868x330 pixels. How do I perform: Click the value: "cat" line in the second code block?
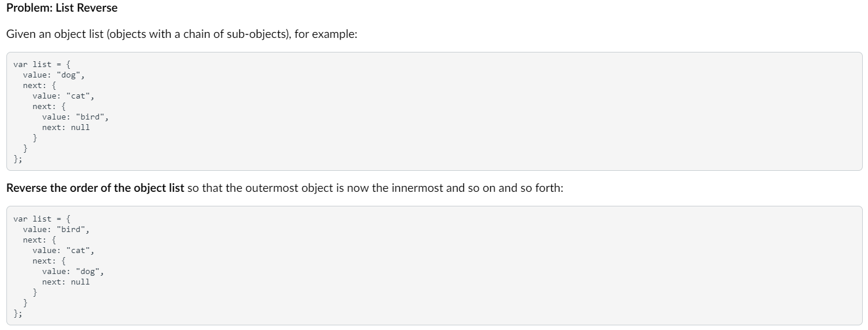click(x=63, y=250)
